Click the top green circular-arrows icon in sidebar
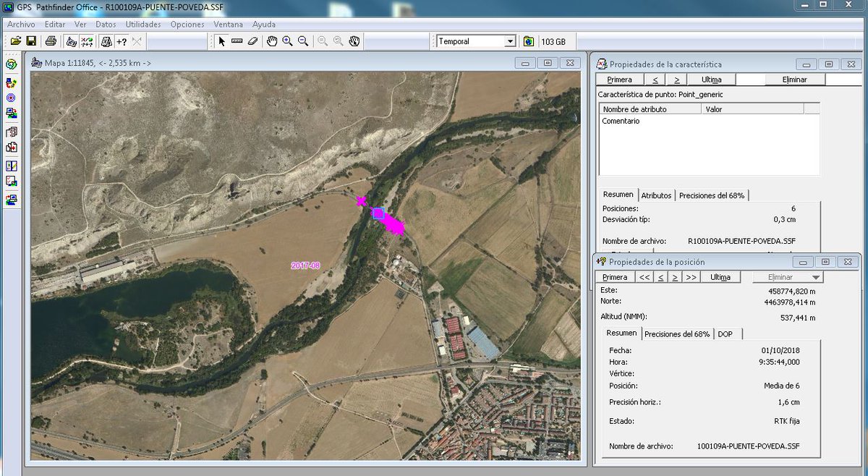This screenshot has height=476, width=868. coord(11,64)
